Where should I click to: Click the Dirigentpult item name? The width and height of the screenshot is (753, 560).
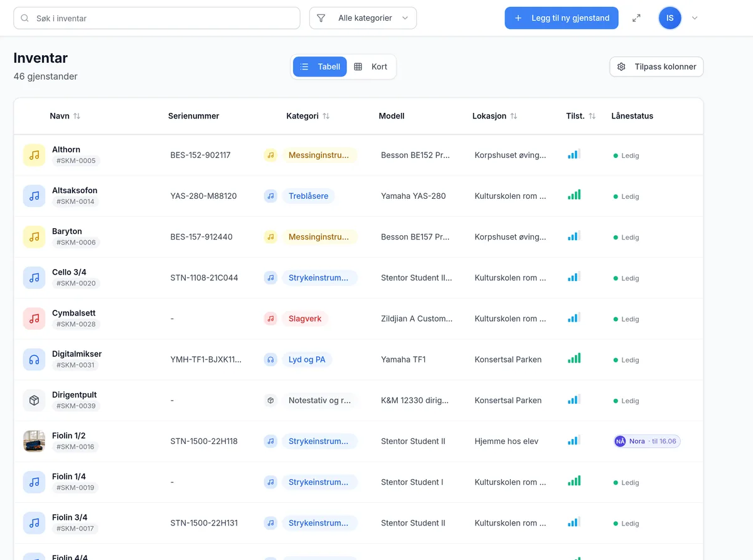click(x=75, y=394)
